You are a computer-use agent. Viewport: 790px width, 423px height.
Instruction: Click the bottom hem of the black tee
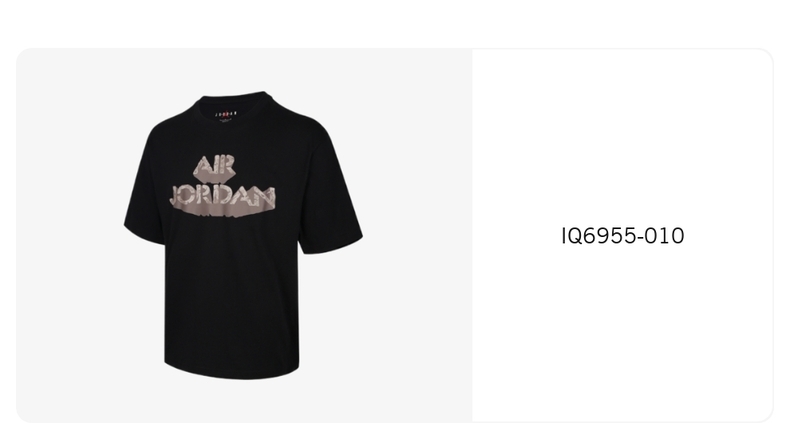(x=232, y=372)
